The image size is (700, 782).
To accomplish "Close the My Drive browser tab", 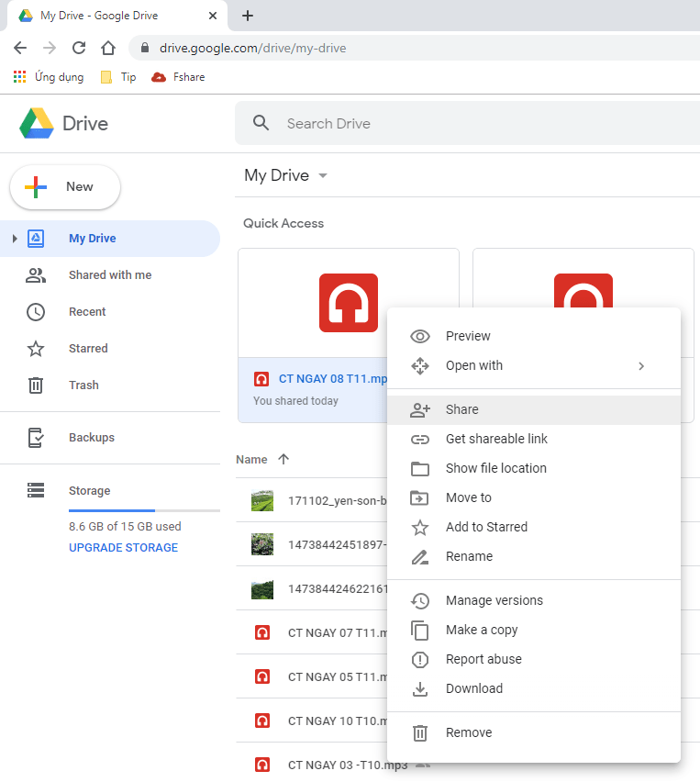I will pyautogui.click(x=213, y=16).
